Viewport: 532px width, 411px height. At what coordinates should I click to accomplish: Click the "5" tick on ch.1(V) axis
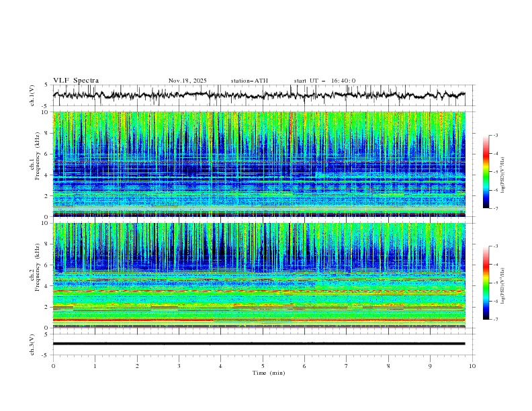46,85
